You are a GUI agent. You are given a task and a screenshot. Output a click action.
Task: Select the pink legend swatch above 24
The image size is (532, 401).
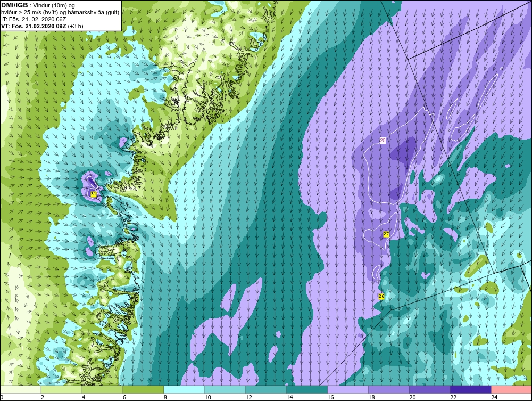pyautogui.click(x=512, y=389)
